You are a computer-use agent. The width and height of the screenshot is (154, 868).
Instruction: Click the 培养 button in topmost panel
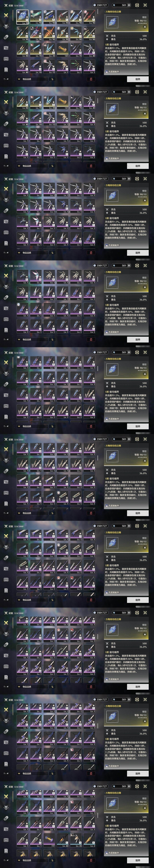138,79
